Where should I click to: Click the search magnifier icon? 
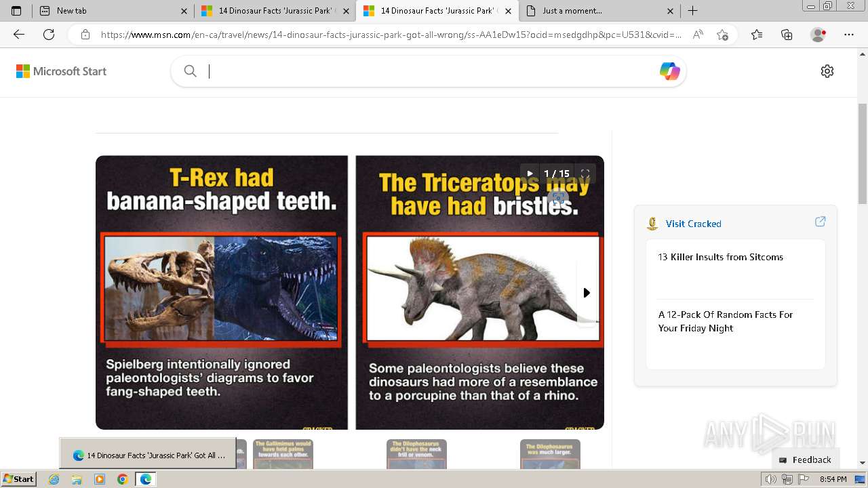pos(191,71)
